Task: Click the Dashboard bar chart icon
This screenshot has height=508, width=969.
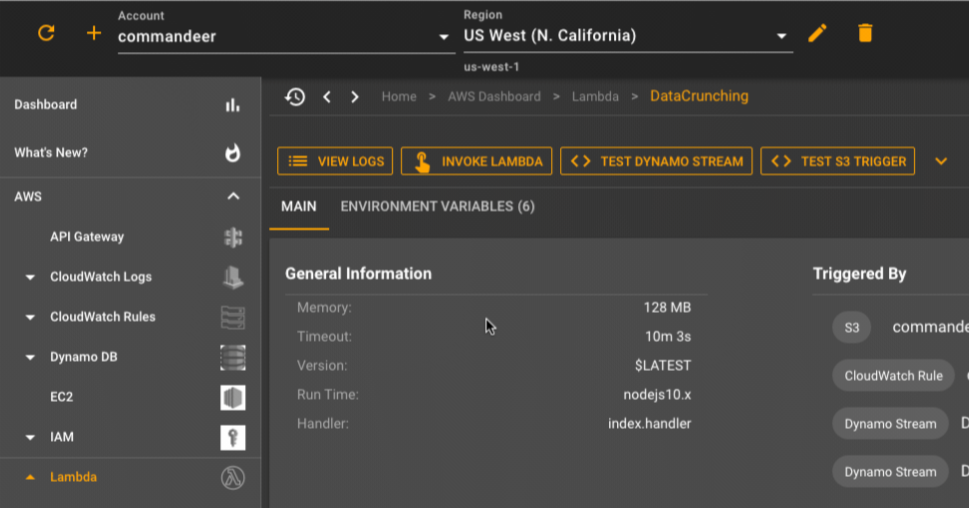Action: 232,105
